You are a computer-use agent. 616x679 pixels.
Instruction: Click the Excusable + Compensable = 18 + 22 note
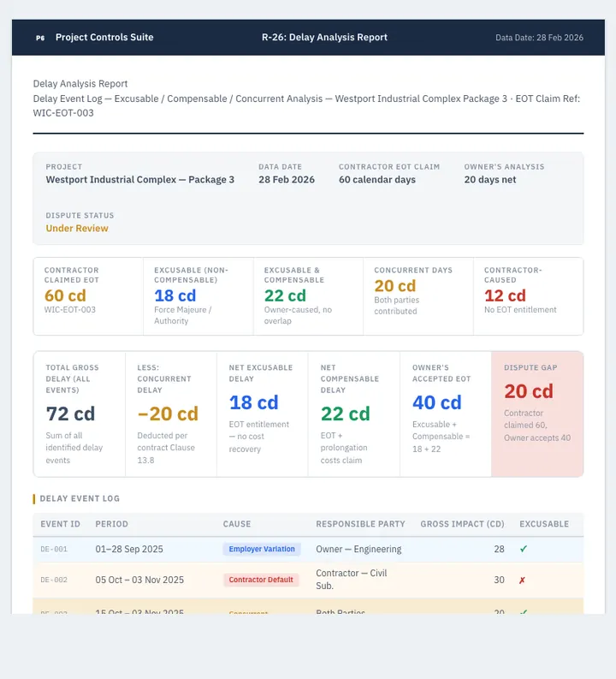[441, 437]
